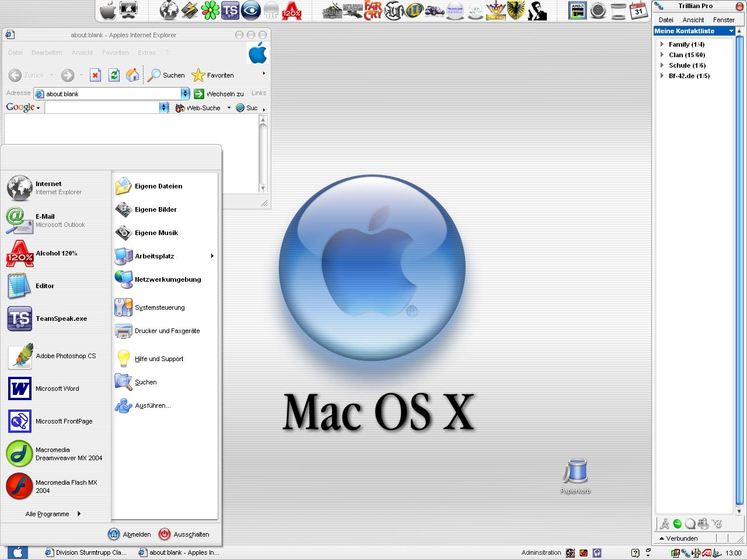The height and width of the screenshot is (560, 747).
Task: Open Internet Explorer from the start menu
Action: tap(55, 188)
